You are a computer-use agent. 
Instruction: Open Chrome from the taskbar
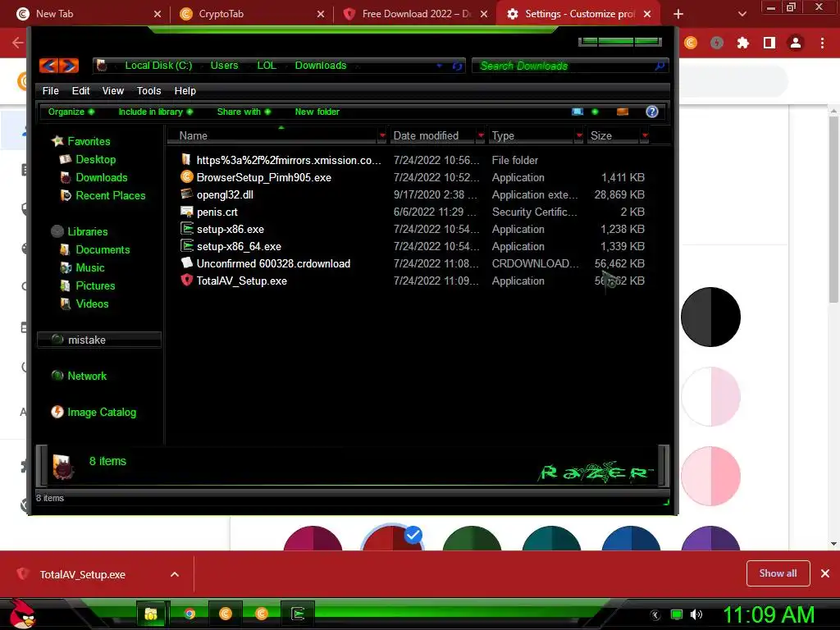pos(189,614)
